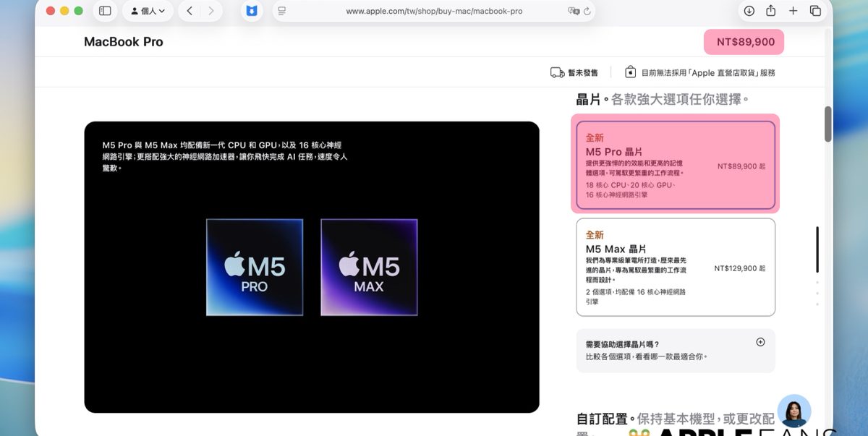Click the NT$89,900 price badge

tap(744, 42)
